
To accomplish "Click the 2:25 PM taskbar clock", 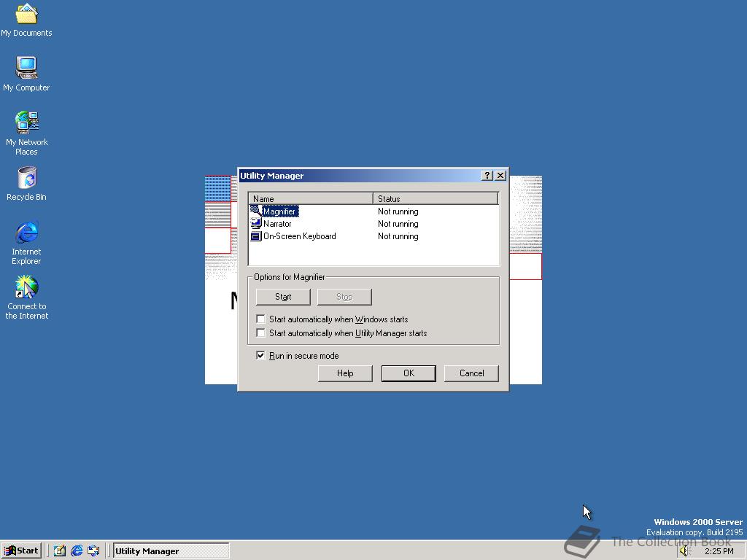I will (x=719, y=551).
